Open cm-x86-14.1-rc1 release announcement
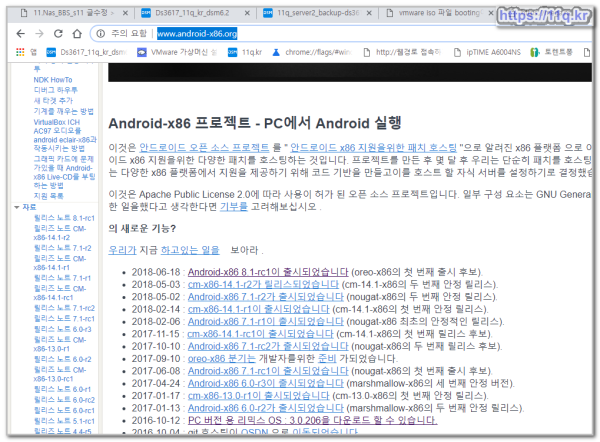This screenshot has width=600, height=442. [261, 334]
